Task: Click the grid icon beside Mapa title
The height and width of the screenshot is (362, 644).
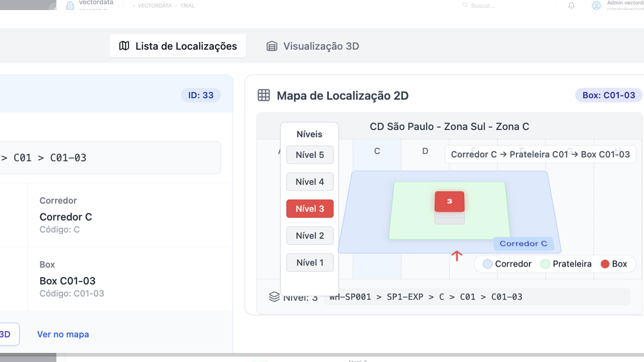Action: pos(264,96)
